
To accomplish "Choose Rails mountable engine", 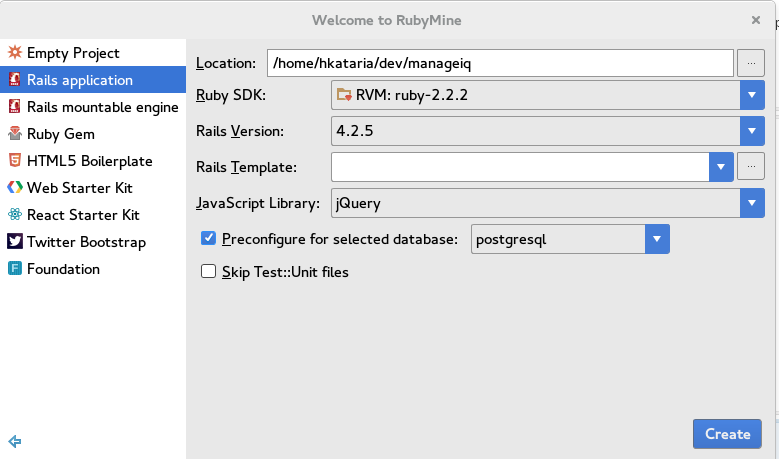I will tap(93, 106).
